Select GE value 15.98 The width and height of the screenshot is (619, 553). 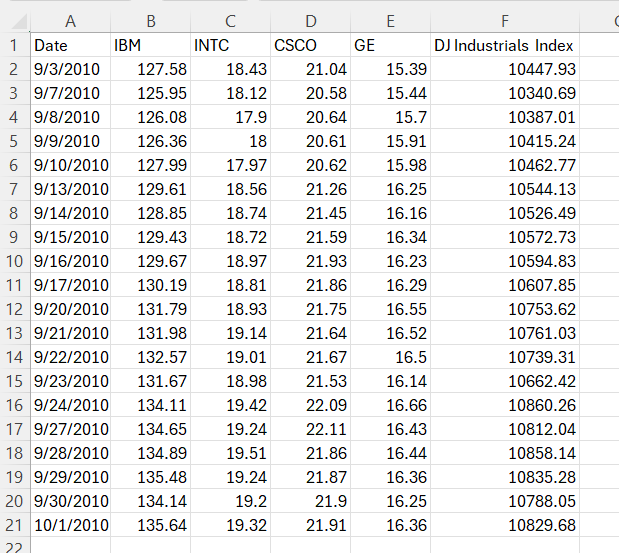pos(390,165)
